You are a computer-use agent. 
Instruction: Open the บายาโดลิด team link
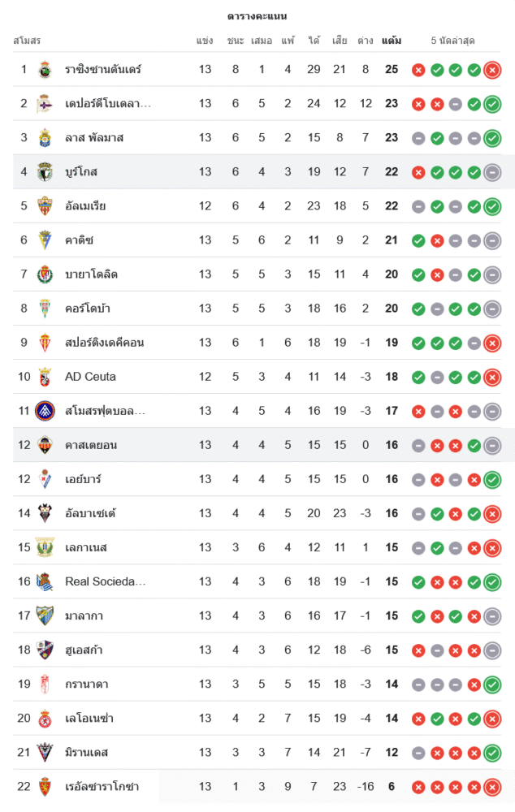92,274
